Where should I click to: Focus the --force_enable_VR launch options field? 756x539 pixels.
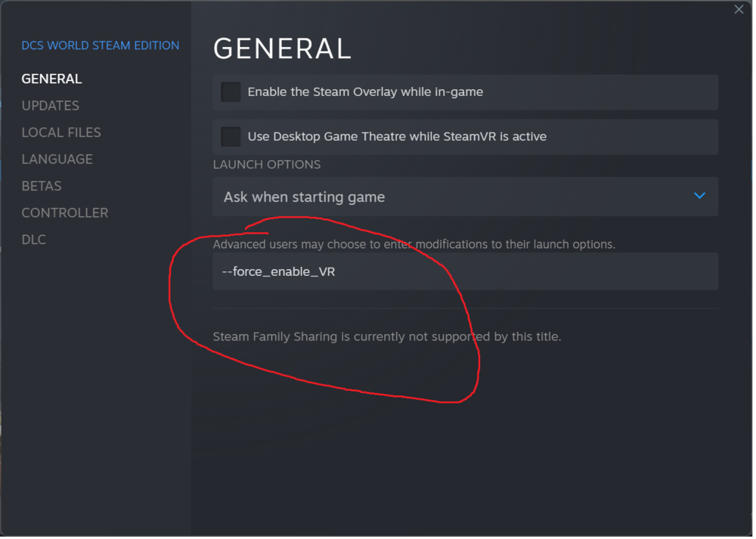click(x=465, y=271)
